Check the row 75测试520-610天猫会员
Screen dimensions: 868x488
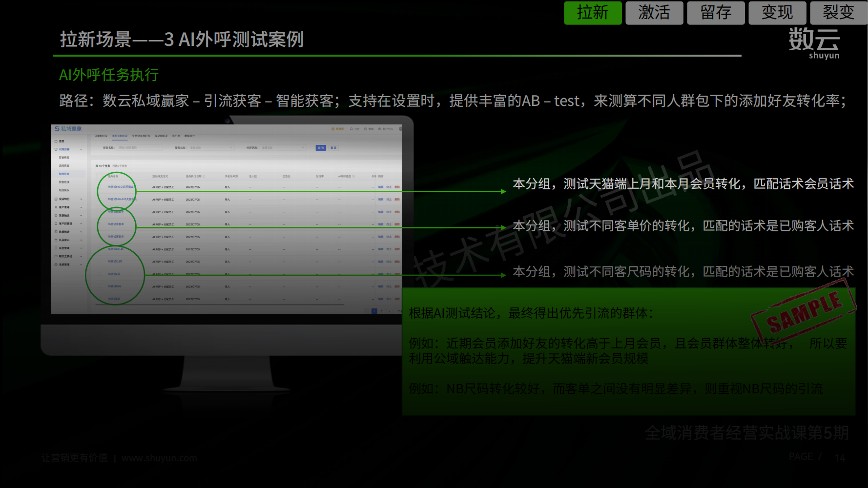coord(99,200)
